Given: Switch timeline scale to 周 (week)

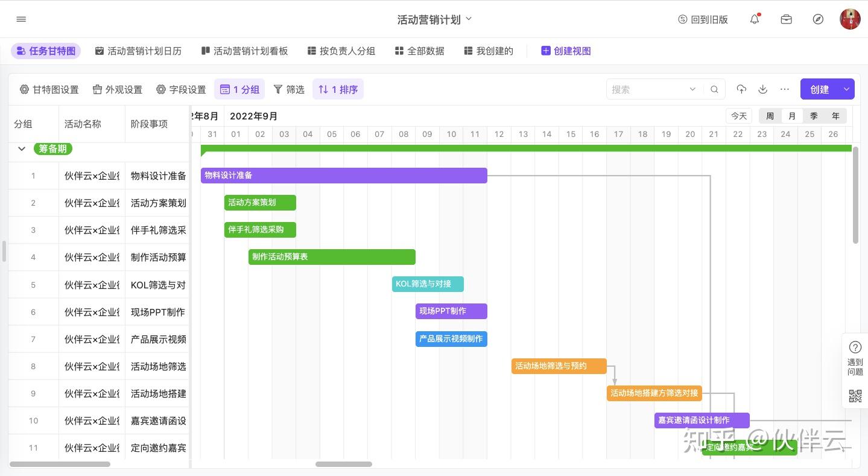Looking at the screenshot, I should (x=770, y=116).
